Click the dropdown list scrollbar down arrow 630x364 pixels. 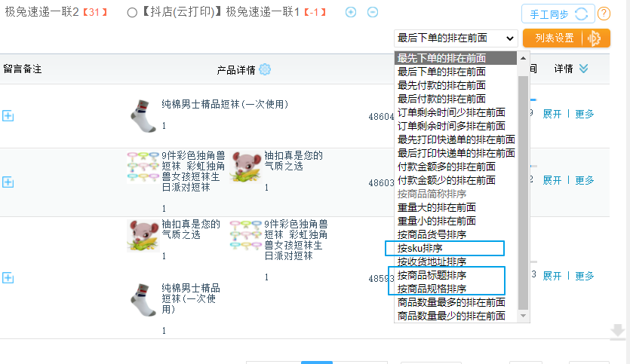coord(523,316)
